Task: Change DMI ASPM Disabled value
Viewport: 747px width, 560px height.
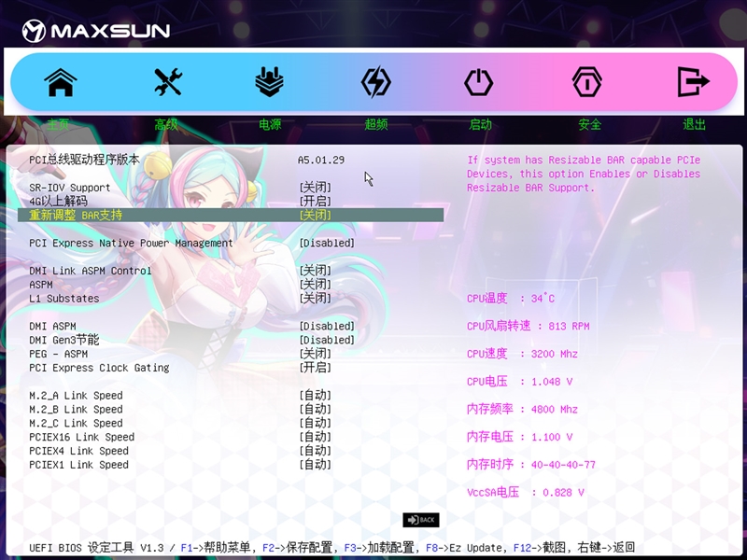Action: (327, 327)
